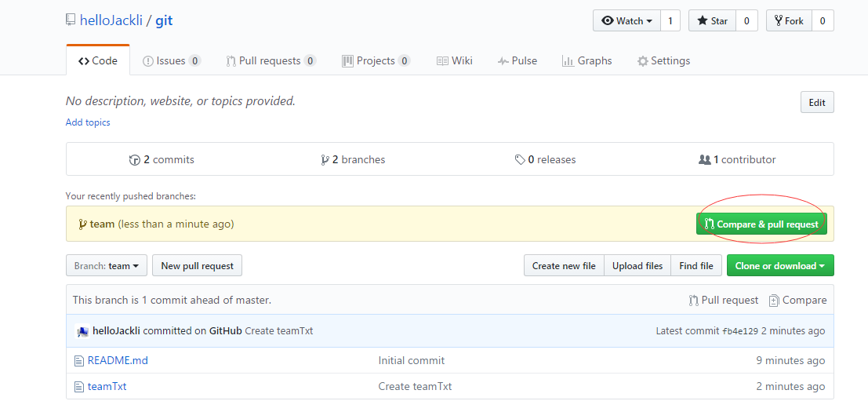Click the GitHub committer text in commit row
The height and width of the screenshot is (401, 868).
point(226,331)
